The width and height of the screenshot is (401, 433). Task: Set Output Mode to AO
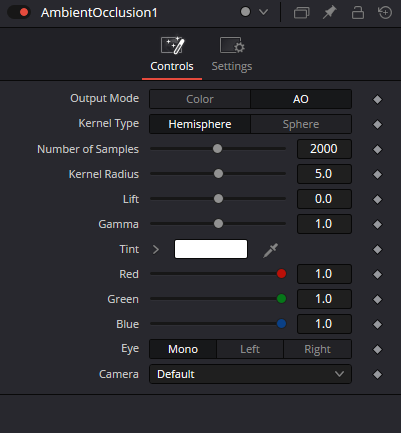301,99
